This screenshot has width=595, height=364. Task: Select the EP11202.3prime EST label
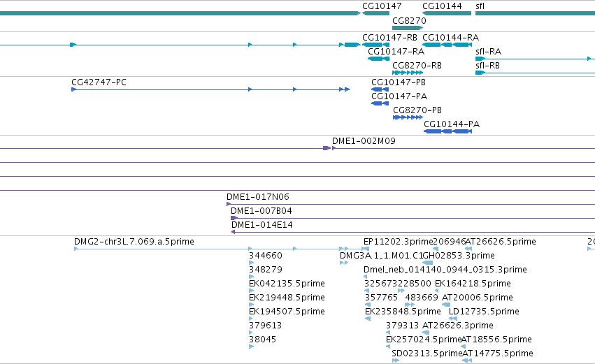point(398,242)
